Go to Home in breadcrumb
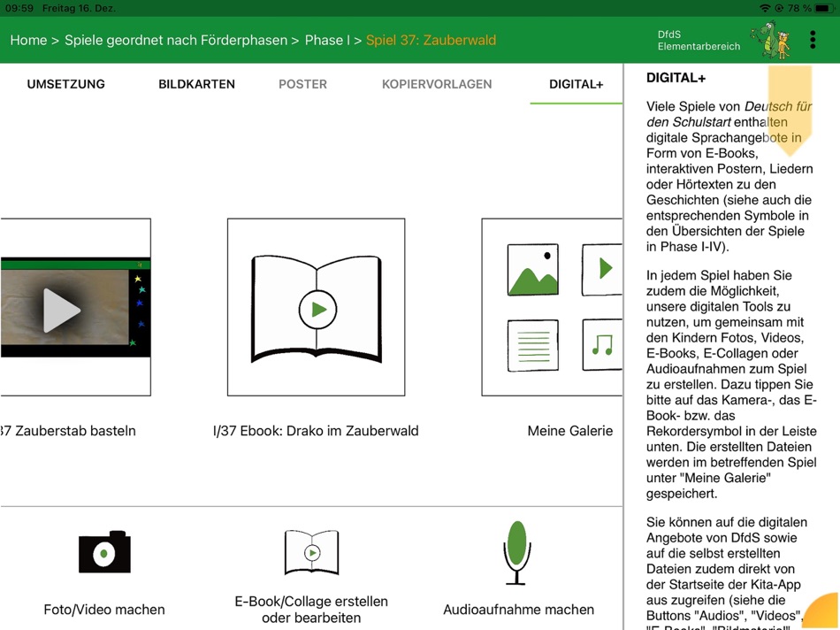Viewport: 840px width, 630px height. pos(28,40)
